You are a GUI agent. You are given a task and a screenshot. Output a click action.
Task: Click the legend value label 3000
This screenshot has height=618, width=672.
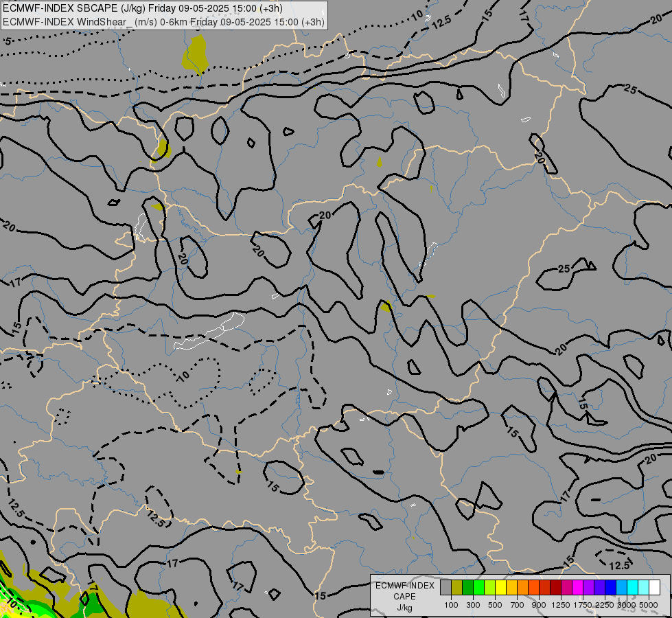point(627,605)
